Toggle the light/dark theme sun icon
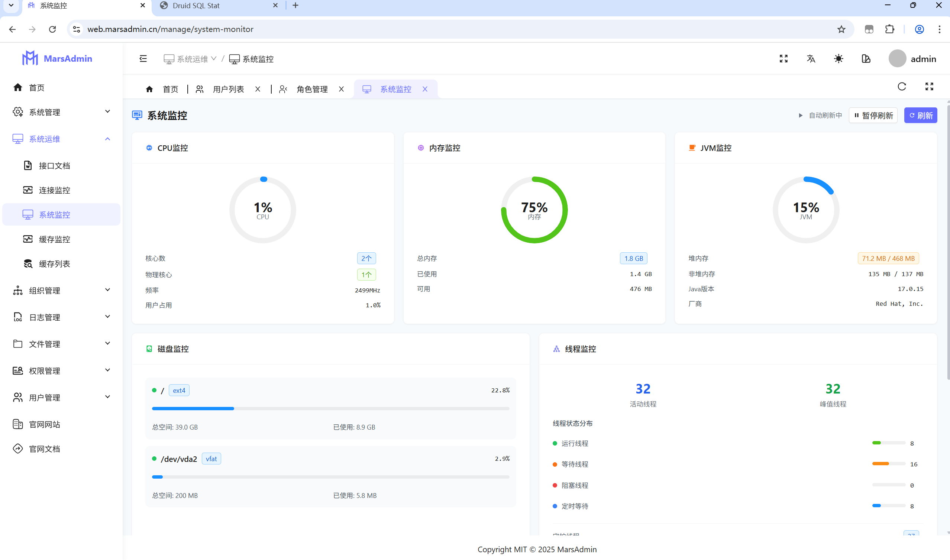Image resolution: width=950 pixels, height=560 pixels. [838, 59]
